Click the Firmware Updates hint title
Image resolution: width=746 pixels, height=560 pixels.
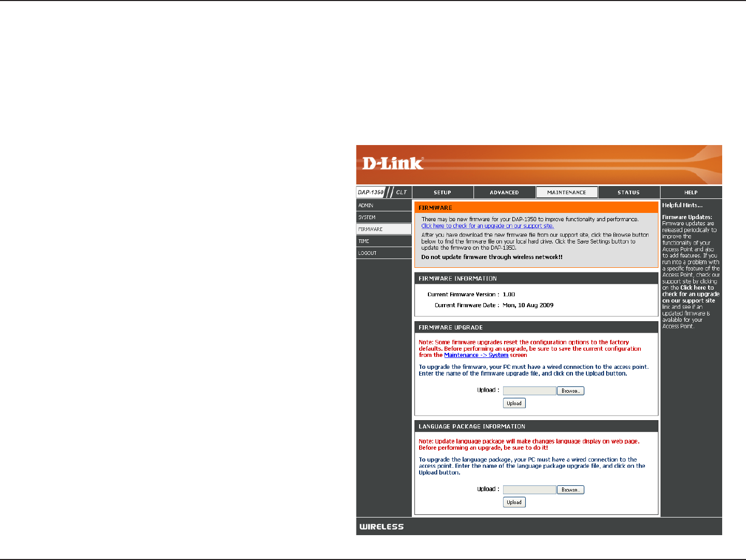click(687, 217)
